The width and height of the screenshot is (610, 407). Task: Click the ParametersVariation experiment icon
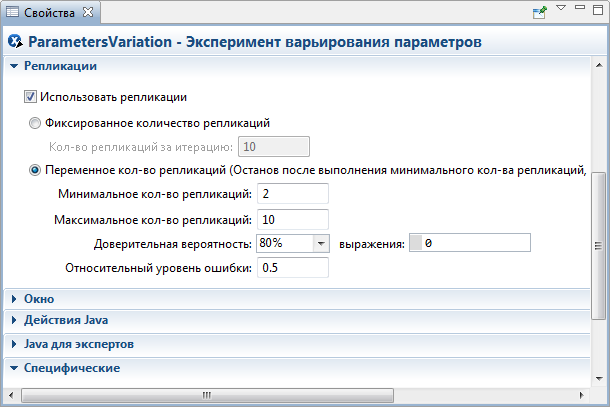tap(15, 41)
